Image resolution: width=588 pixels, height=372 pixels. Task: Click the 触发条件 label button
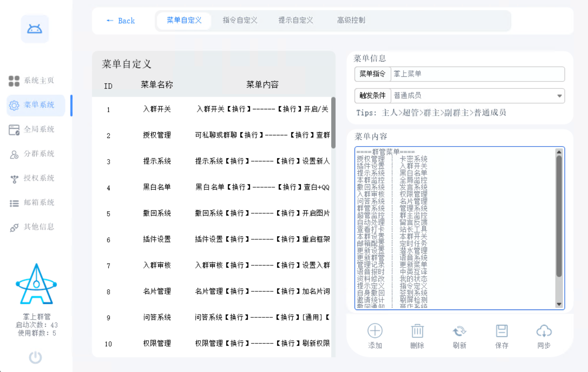(372, 96)
